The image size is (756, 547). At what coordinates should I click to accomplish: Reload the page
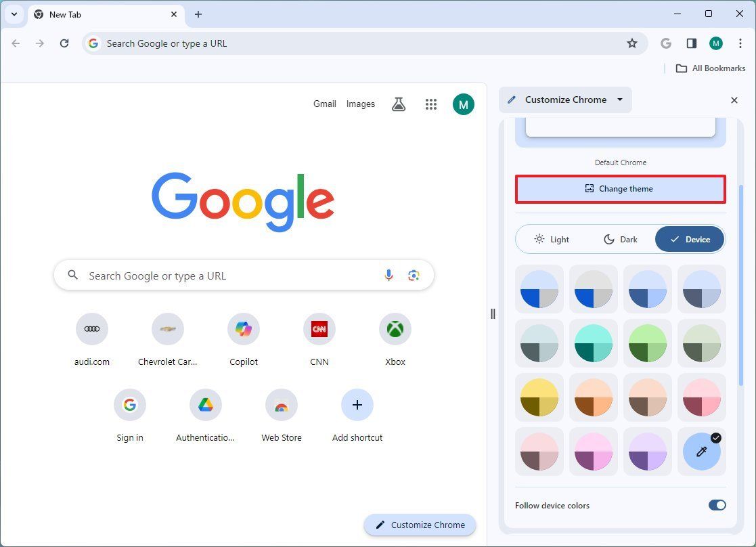[x=64, y=43]
